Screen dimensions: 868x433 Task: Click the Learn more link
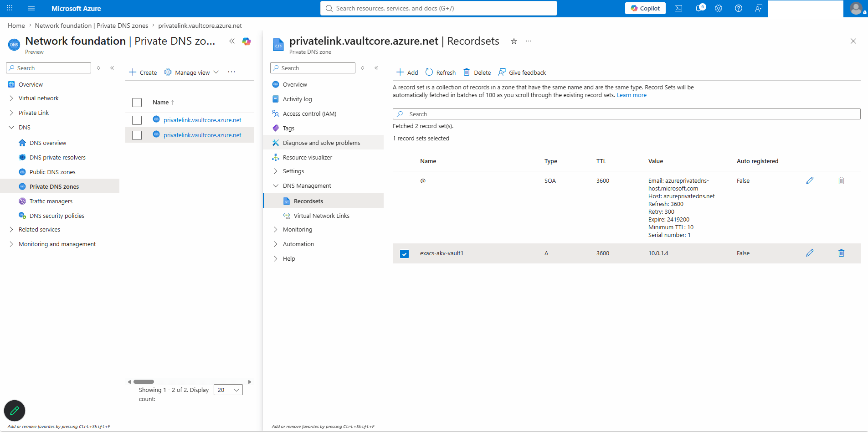(x=632, y=95)
